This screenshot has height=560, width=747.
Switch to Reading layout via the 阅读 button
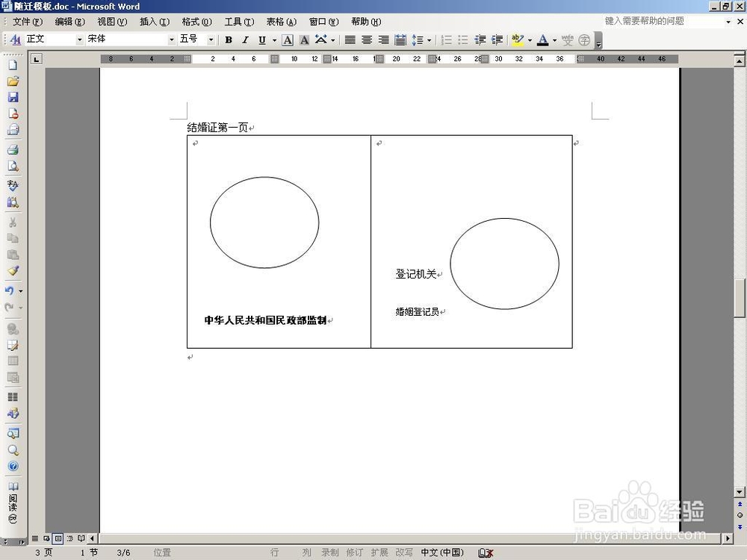point(13,504)
